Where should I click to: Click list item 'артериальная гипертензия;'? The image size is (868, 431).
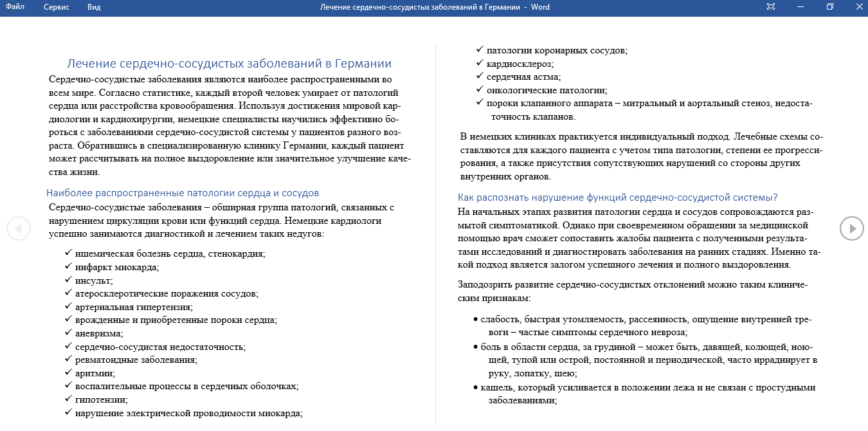(x=134, y=307)
